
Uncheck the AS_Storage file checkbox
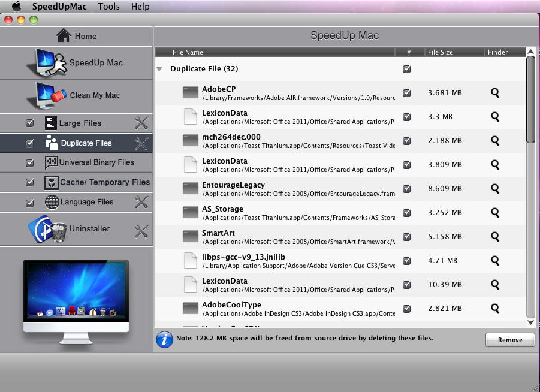pos(407,213)
